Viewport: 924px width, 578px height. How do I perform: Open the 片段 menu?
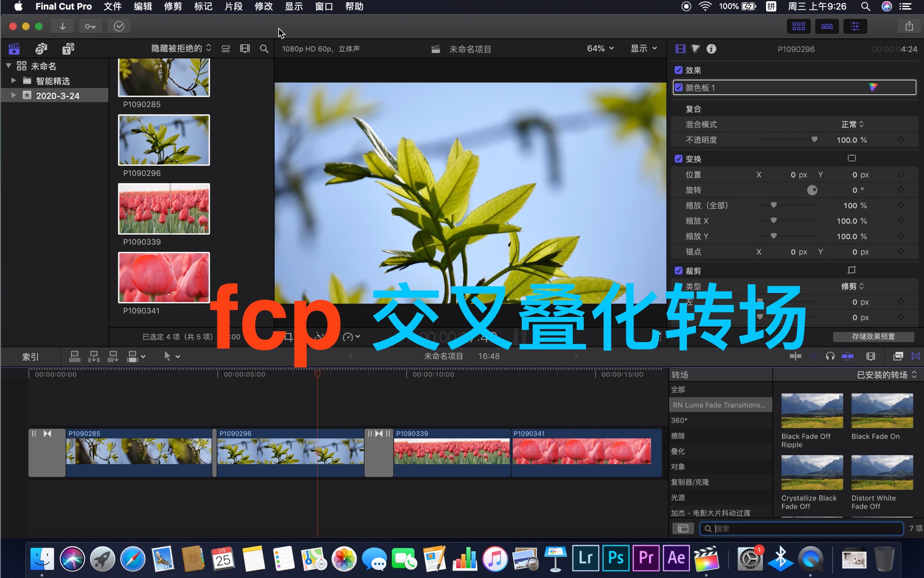(233, 7)
